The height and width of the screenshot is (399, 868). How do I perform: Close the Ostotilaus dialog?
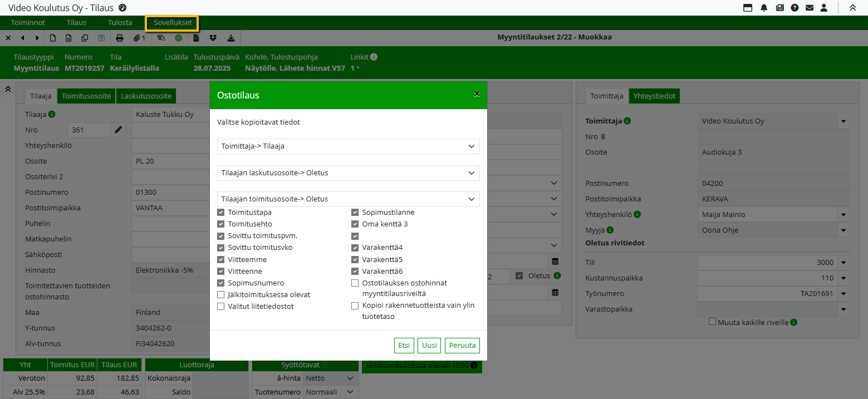pos(477,95)
